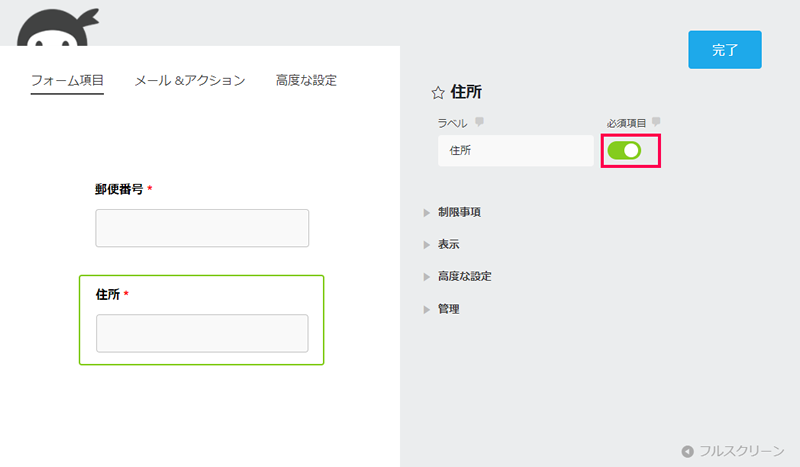Image resolution: width=800 pixels, height=467 pixels.
Task: Expand the 制限事項 section
Action: (x=466, y=212)
